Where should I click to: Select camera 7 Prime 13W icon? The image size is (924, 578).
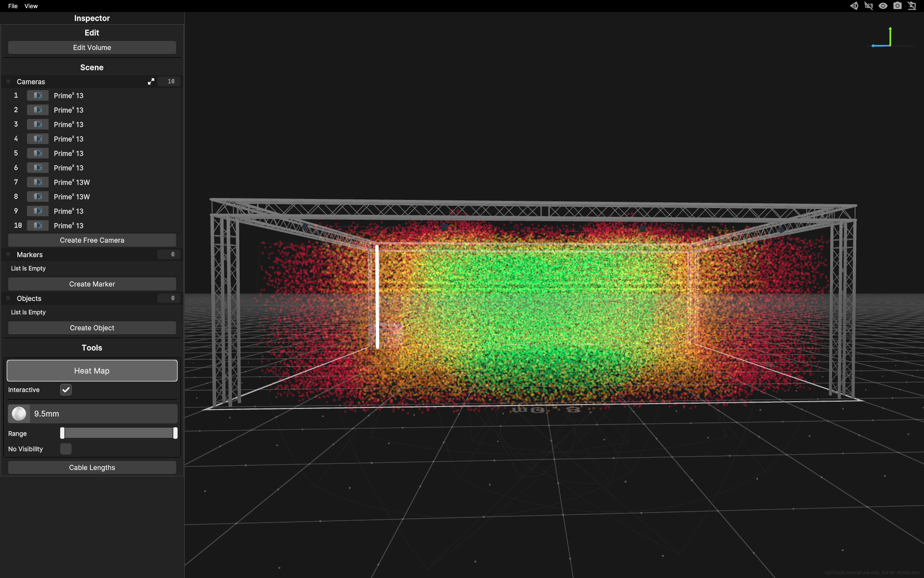37,182
